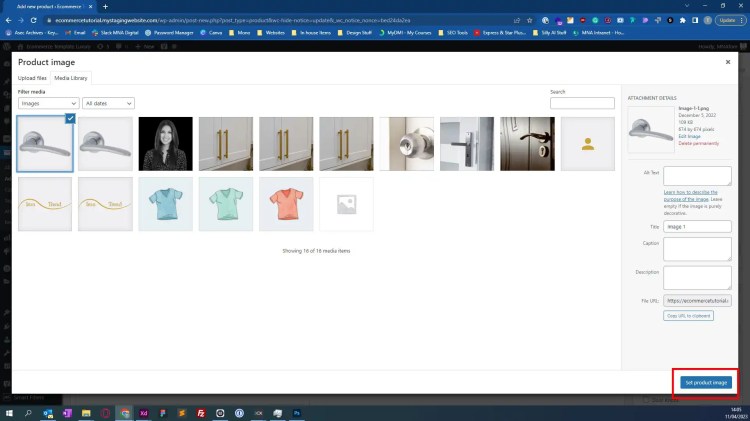Open FileZilla from the taskbar
This screenshot has height=421, width=750.
pos(201,413)
